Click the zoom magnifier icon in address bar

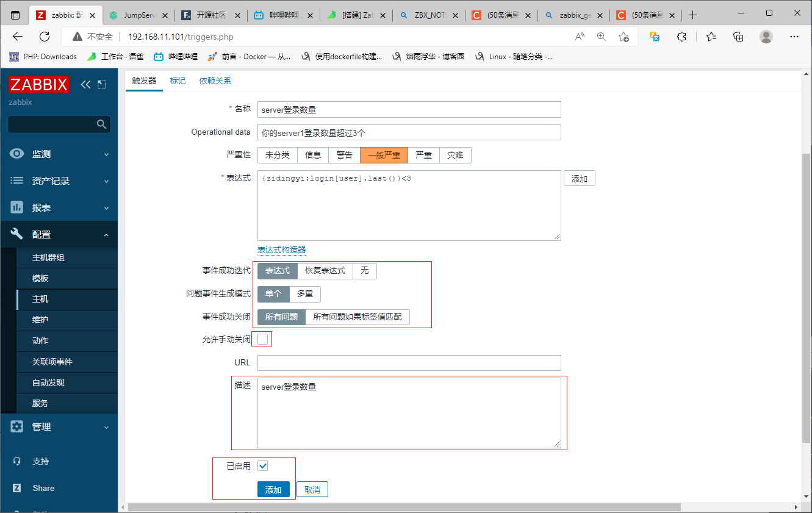coord(602,37)
